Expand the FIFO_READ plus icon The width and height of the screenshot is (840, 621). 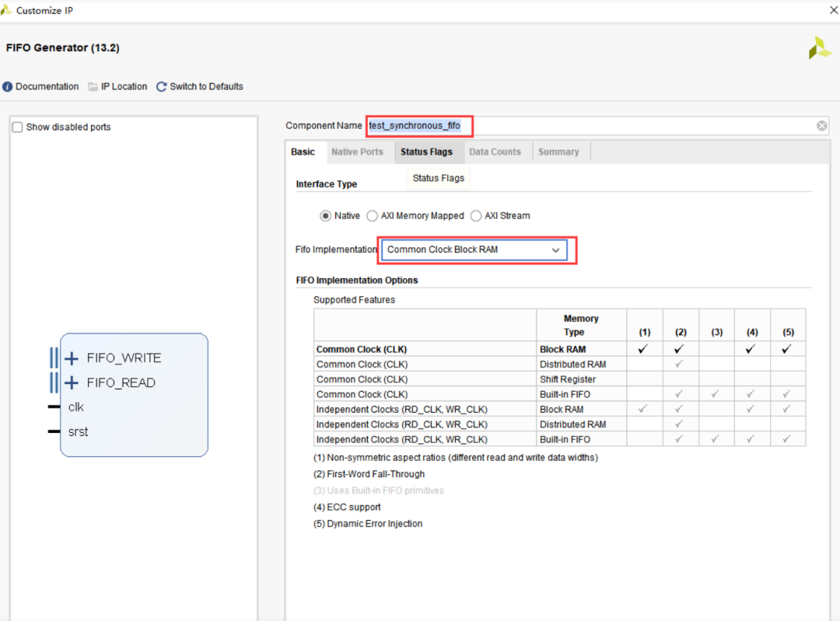(x=72, y=382)
